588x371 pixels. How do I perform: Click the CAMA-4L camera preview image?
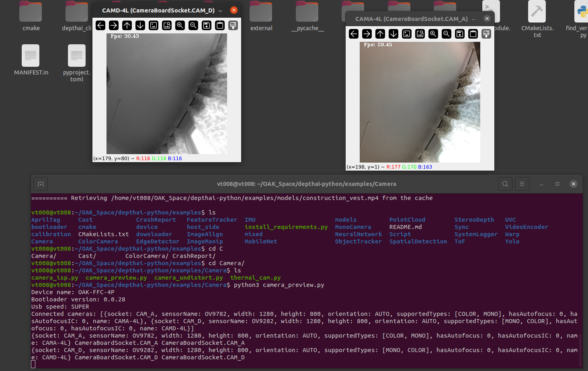[420, 102]
